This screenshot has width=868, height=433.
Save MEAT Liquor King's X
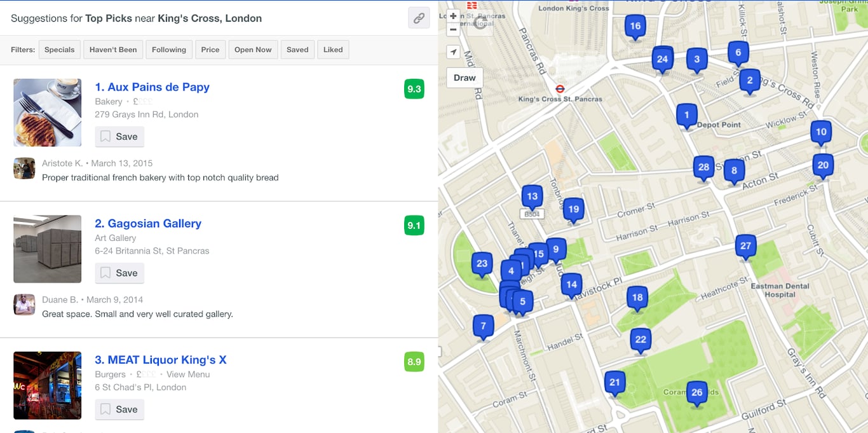pos(119,409)
